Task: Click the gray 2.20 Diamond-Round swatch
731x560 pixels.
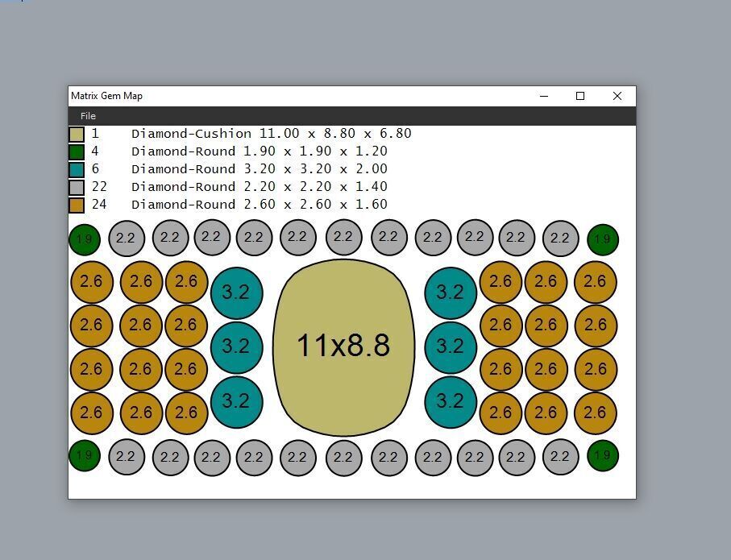Action: tap(77, 188)
